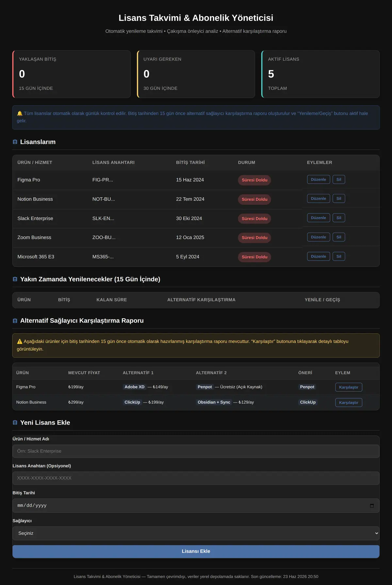Click Düzenle for Zoom Business
The height and width of the screenshot is (585, 392).
click(318, 237)
